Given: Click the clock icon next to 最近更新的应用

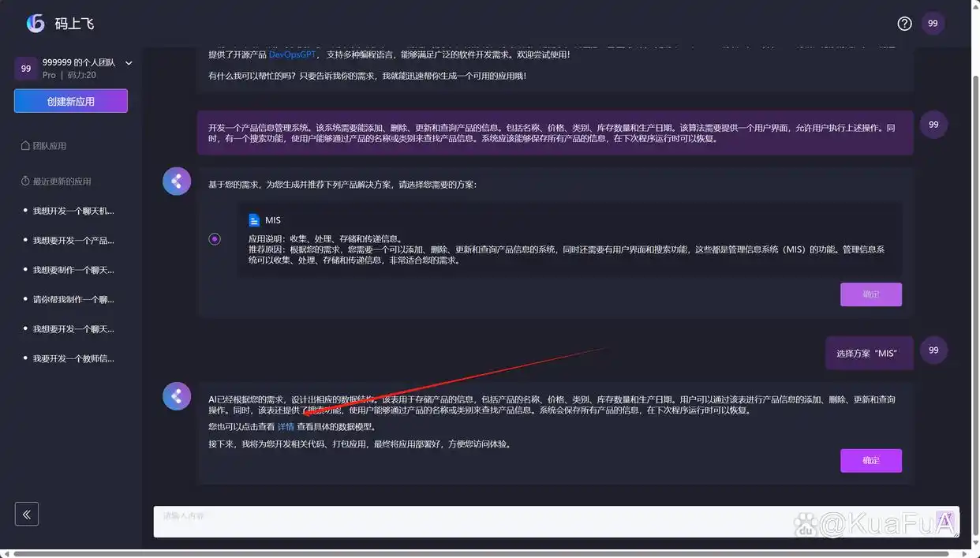Looking at the screenshot, I should pyautogui.click(x=27, y=181).
